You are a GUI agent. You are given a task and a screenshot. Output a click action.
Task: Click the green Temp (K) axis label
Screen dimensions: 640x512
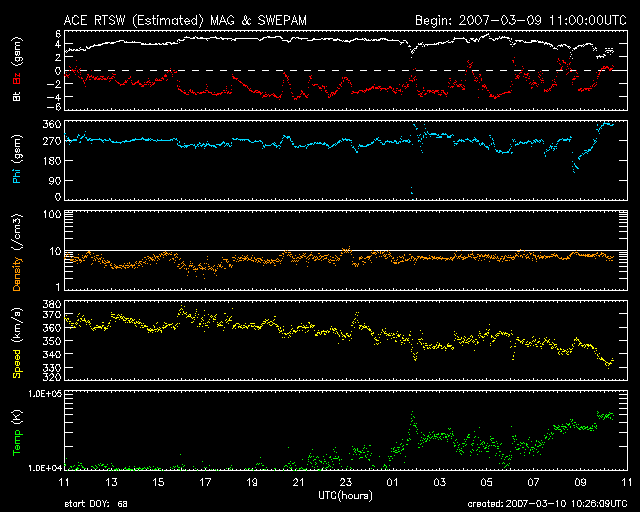point(17,433)
